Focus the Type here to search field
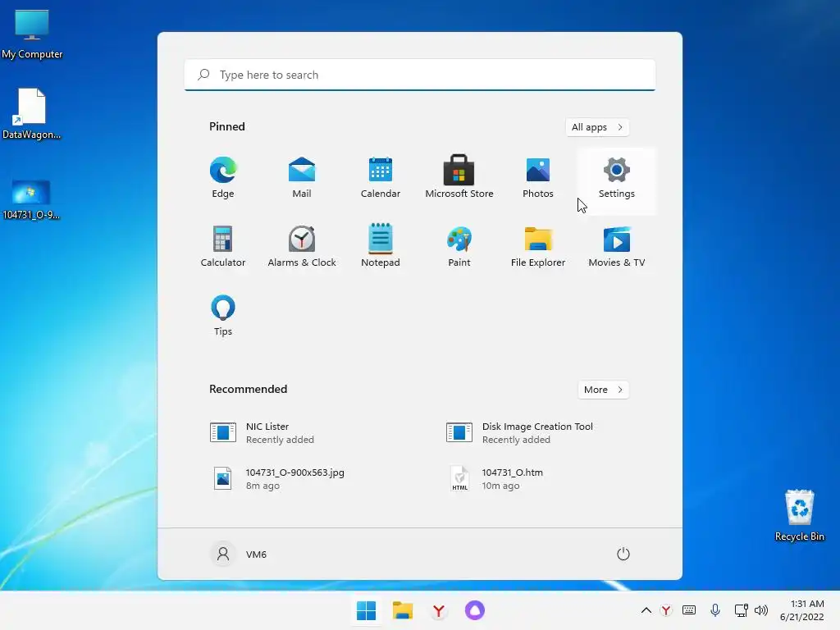 pos(420,75)
